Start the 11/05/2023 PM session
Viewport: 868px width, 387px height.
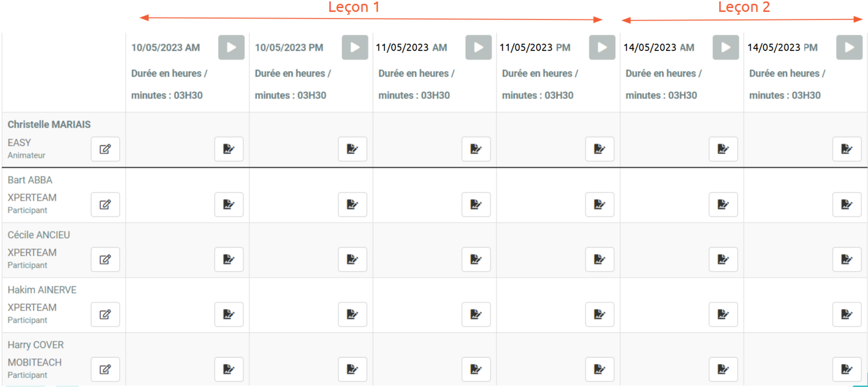(602, 47)
